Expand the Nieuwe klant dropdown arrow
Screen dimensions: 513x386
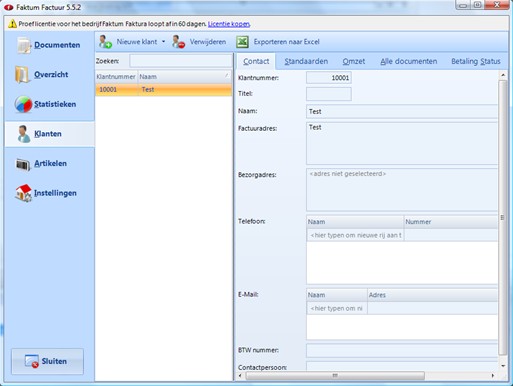pyautogui.click(x=163, y=42)
